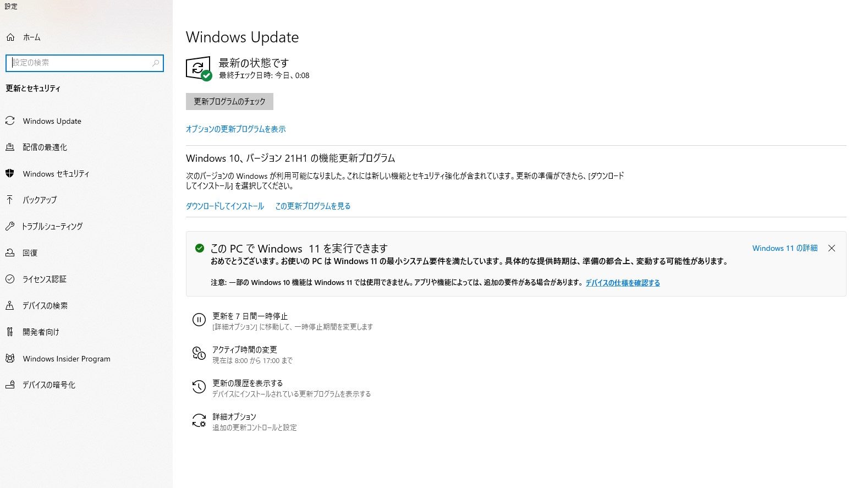Dismiss the Windows 11 notification banner

[x=832, y=248]
